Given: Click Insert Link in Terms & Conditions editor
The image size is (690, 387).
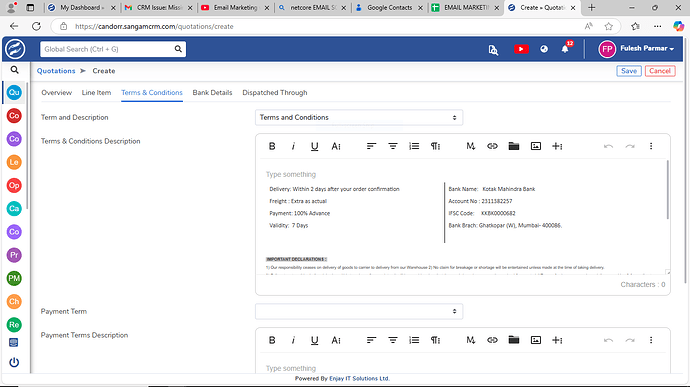Looking at the screenshot, I should [492, 146].
